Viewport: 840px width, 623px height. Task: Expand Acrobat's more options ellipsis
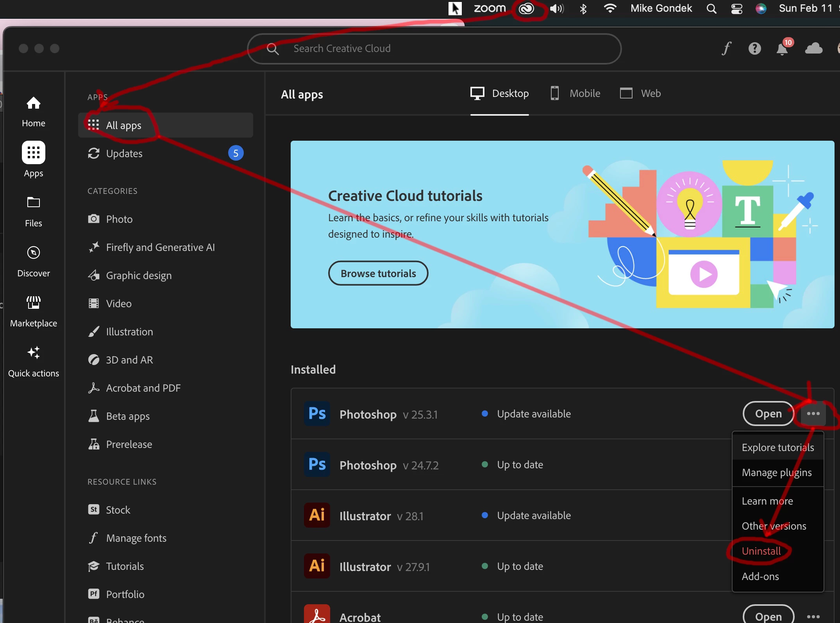point(813,616)
